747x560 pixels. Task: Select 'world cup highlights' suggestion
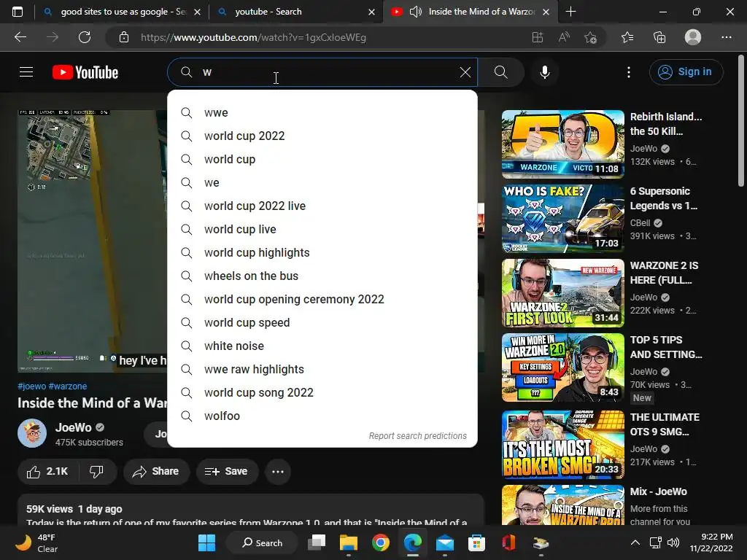pyautogui.click(x=322, y=253)
